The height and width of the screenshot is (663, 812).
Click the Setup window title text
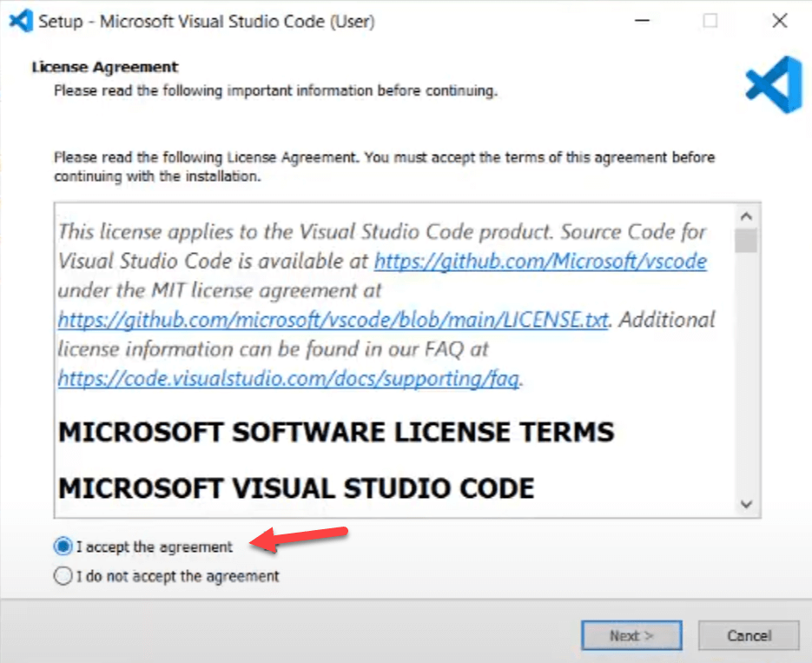tap(207, 21)
